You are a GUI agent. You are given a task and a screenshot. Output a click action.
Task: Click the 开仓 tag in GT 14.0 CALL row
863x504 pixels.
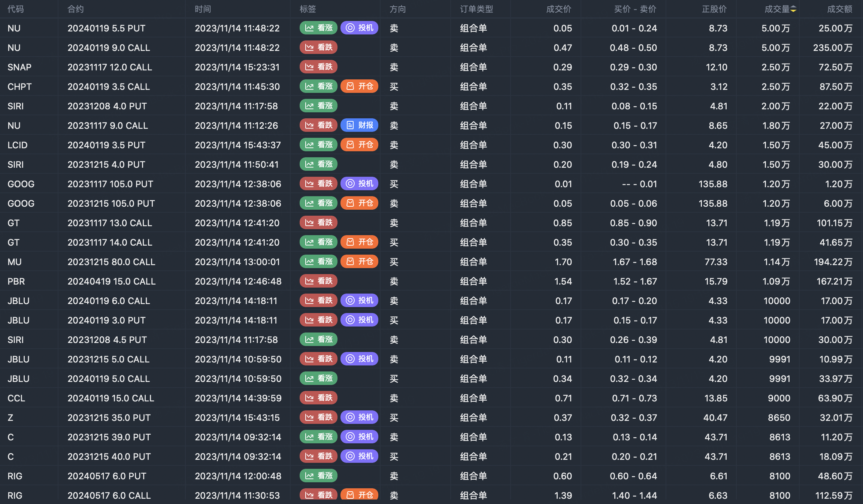[360, 242]
